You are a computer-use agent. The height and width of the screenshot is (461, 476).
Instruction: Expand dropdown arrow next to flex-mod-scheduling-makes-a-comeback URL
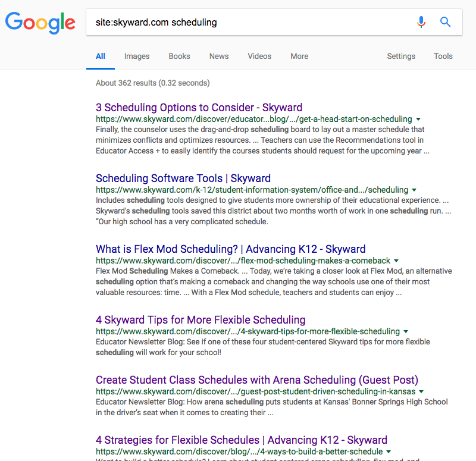396,261
